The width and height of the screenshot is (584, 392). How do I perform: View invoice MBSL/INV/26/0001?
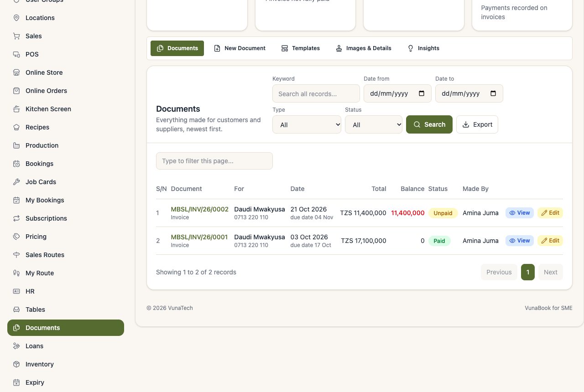520,241
